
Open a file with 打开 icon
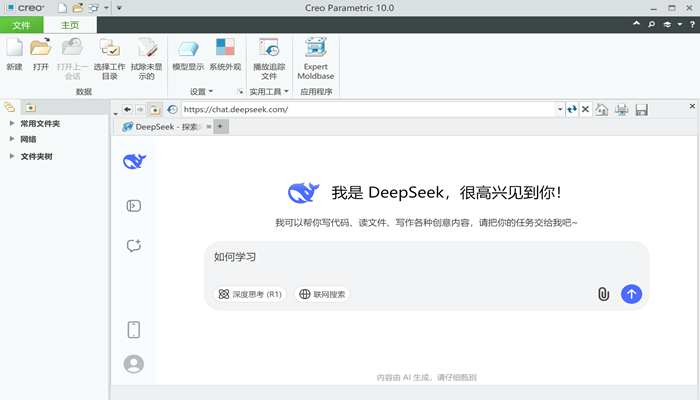(41, 54)
